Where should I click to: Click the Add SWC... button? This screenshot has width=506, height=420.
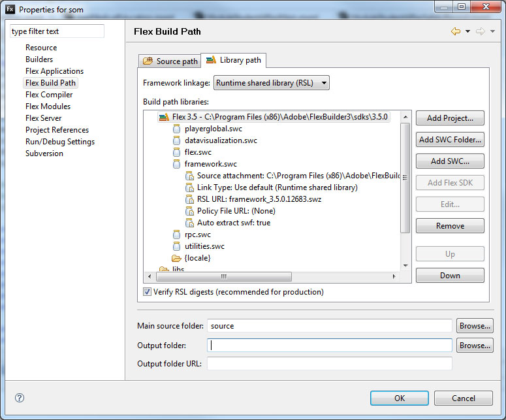[450, 161]
